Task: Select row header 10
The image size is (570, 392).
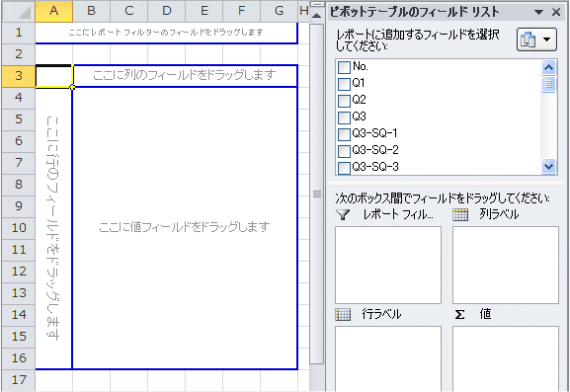Action: tap(19, 228)
